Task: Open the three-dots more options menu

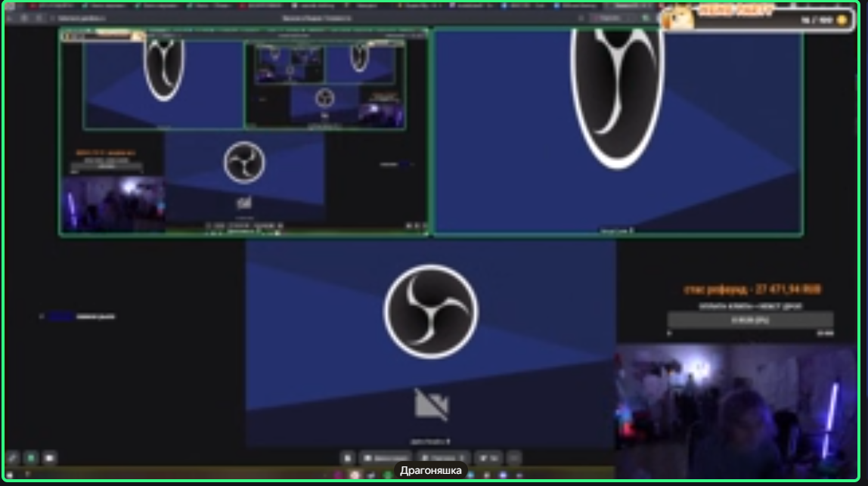Action: 514,457
